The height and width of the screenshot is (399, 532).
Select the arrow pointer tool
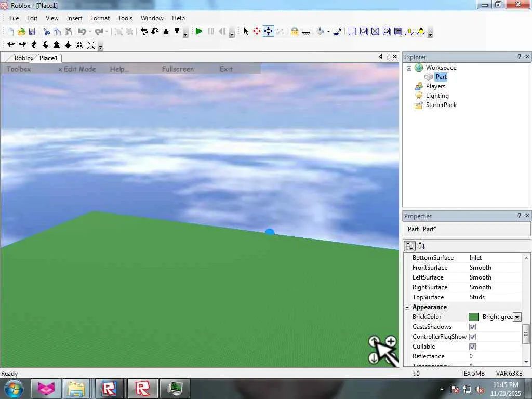point(246,32)
